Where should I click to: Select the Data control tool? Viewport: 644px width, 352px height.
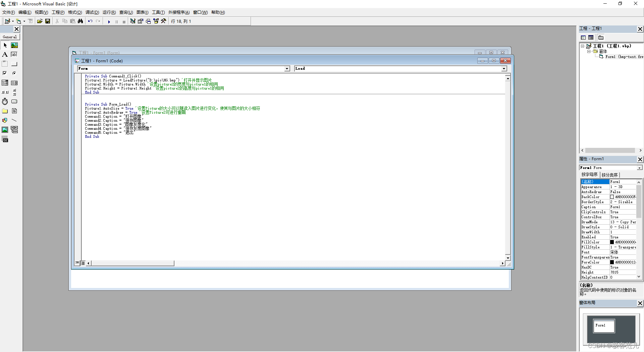[14, 130]
